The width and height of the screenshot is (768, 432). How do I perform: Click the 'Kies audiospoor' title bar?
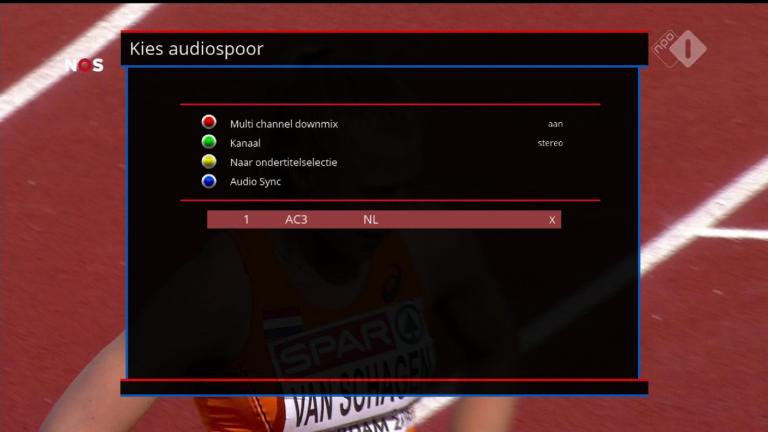point(384,49)
